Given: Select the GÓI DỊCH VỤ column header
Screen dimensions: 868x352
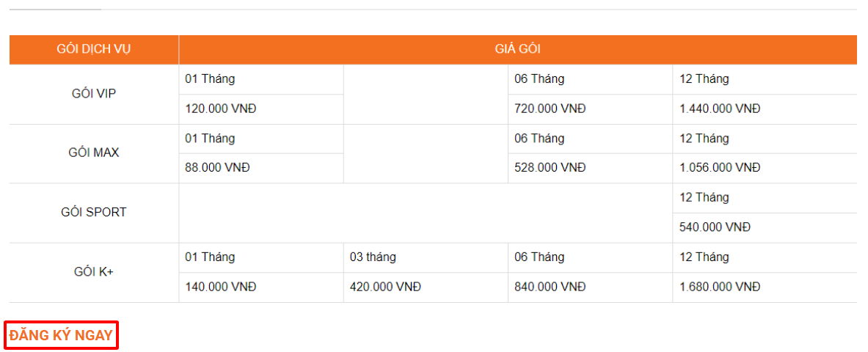Looking at the screenshot, I should pos(94,50).
